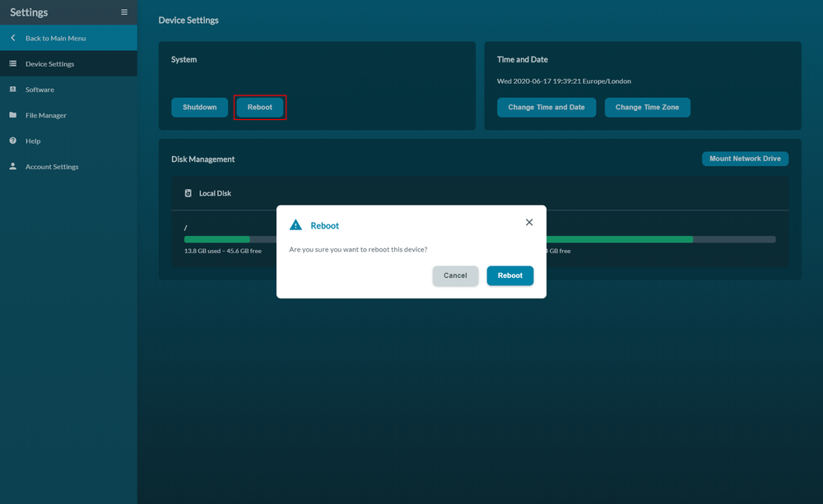Click the root disk usage bar
Image resolution: width=823 pixels, height=504 pixels.
230,239
